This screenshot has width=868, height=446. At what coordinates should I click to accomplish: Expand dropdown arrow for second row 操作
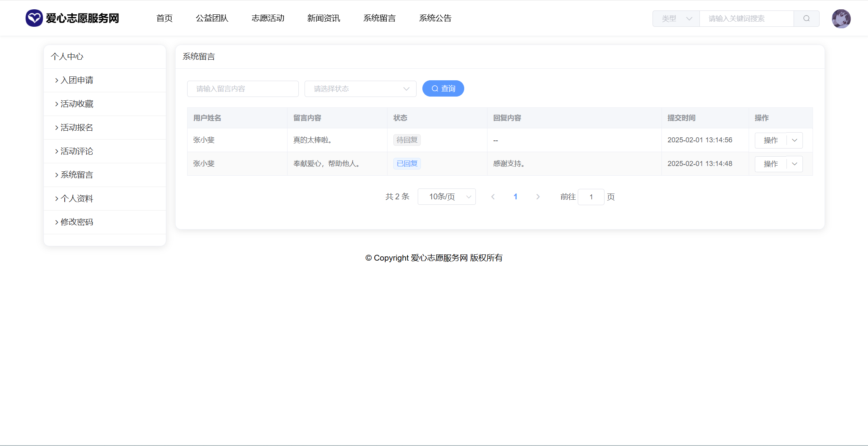tap(794, 164)
